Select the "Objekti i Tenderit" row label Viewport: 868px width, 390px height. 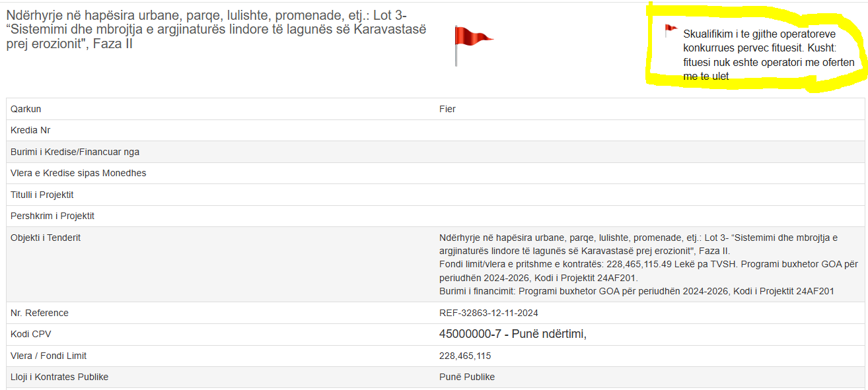46,238
